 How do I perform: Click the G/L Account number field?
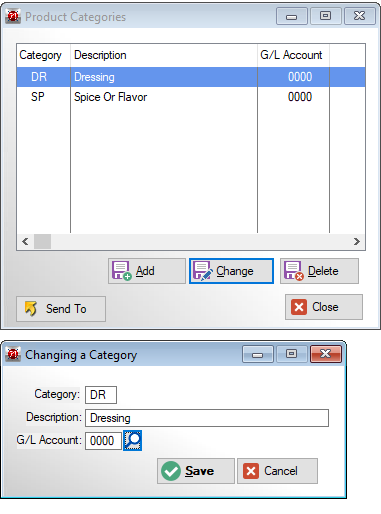click(103, 441)
